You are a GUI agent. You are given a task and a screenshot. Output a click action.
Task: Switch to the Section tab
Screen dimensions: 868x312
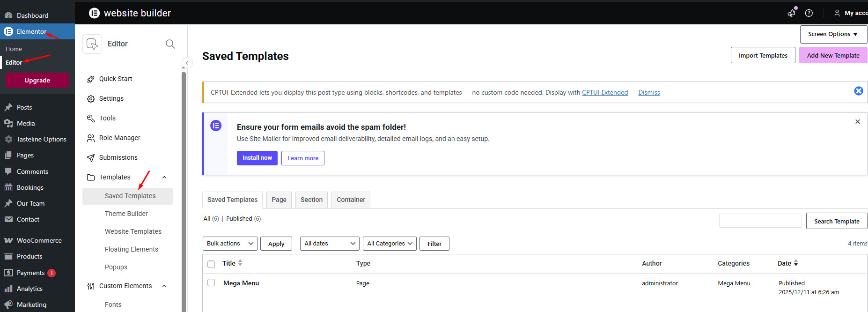click(x=311, y=200)
